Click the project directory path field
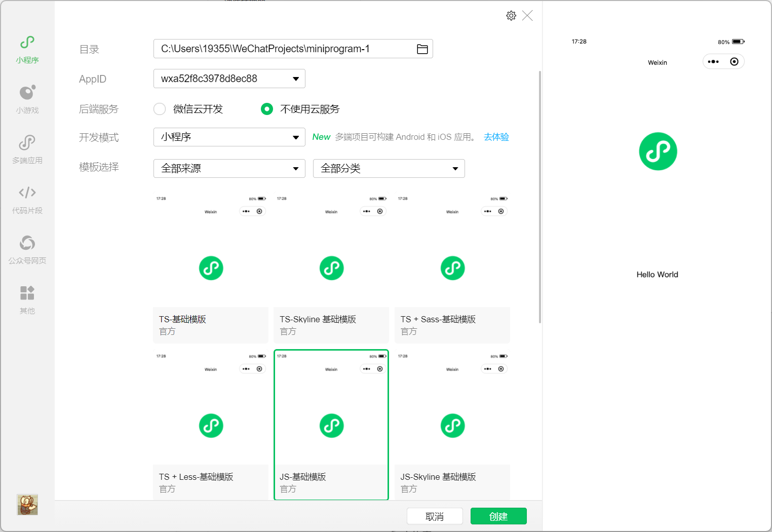The height and width of the screenshot is (532, 772). 293,49
